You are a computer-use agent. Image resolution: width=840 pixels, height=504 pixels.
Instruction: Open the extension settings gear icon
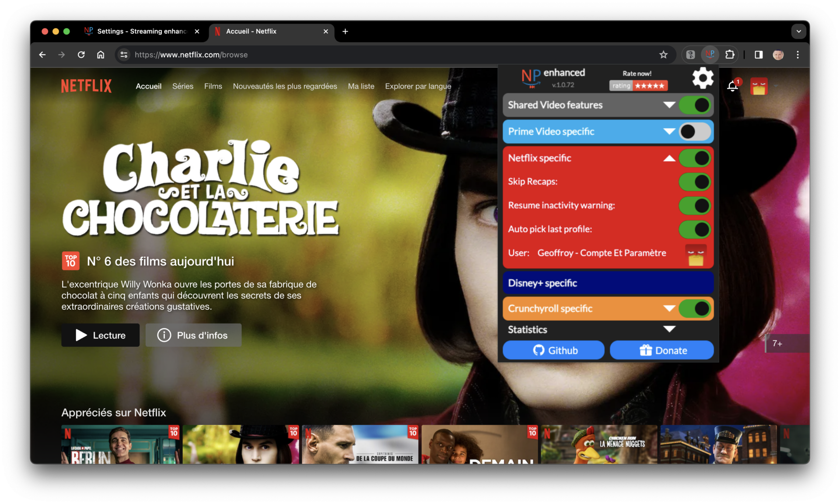(703, 78)
